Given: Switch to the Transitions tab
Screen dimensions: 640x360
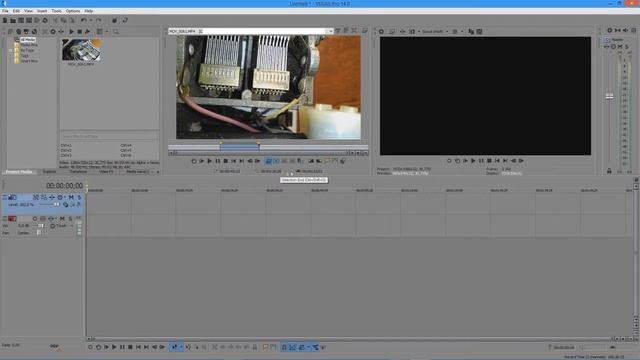Looking at the screenshot, I should point(78,172).
